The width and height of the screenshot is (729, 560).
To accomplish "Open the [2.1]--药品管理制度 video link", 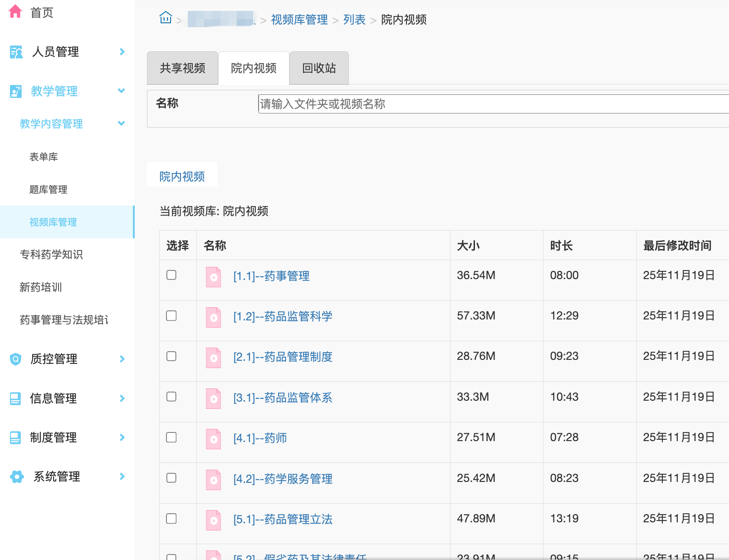I will click(x=283, y=357).
